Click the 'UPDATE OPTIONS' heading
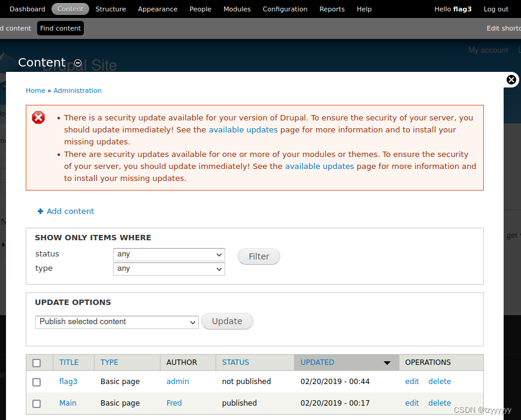This screenshot has height=420, width=521. tap(73, 303)
